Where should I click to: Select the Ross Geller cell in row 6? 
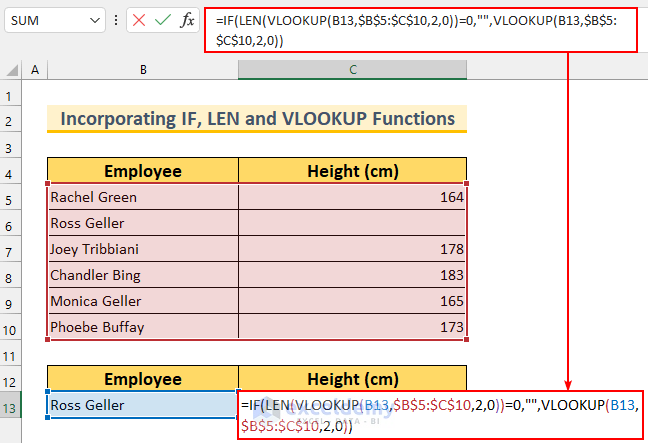point(143,223)
